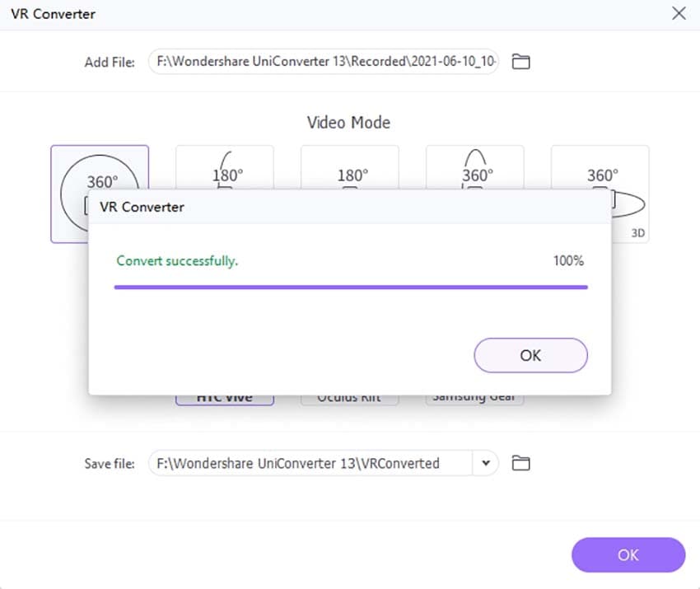This screenshot has height=589, width=700.
Task: Pick the 360° mode with dome arc
Action: coord(475,168)
